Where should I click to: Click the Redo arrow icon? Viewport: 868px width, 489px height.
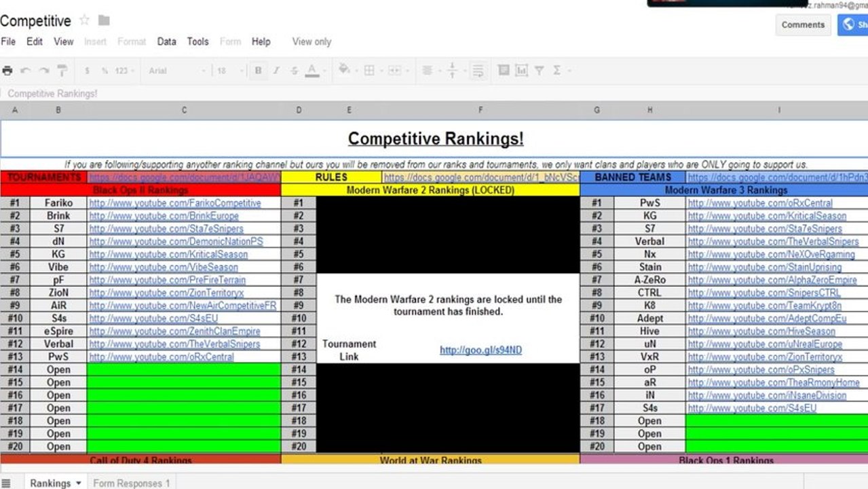pyautogui.click(x=44, y=70)
